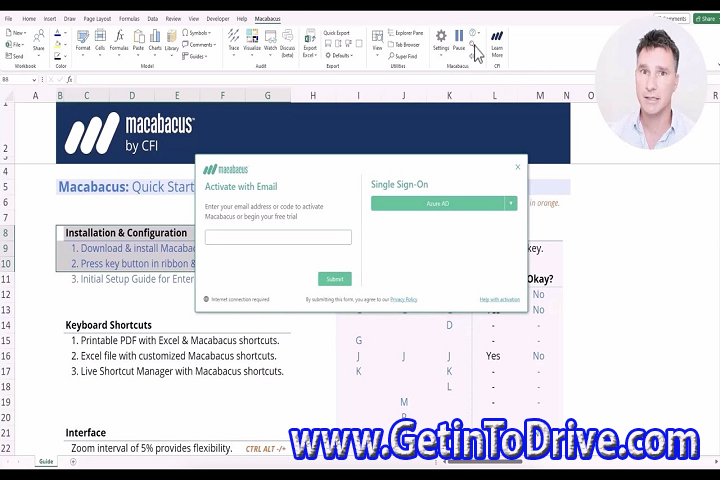Select column H header

tap(313, 96)
